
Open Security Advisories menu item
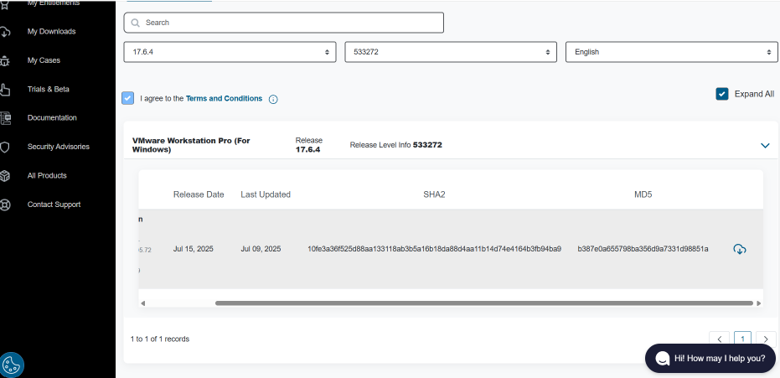pos(58,147)
